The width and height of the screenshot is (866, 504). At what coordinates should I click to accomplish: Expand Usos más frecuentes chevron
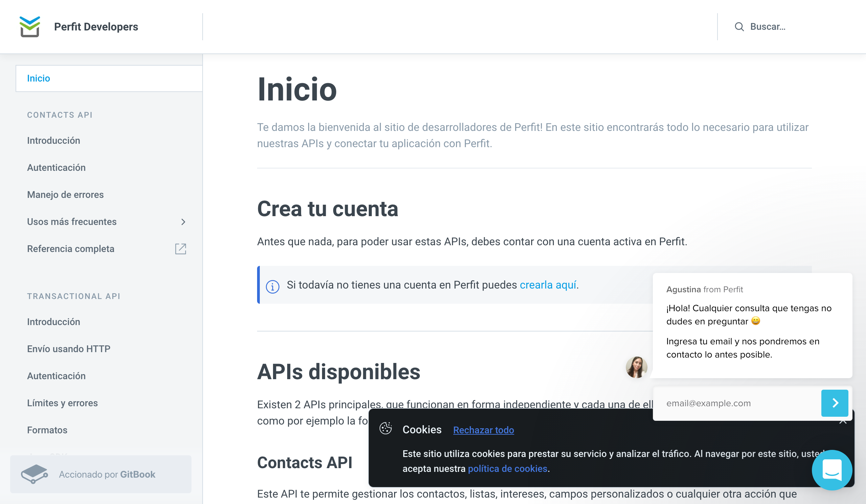click(x=183, y=222)
